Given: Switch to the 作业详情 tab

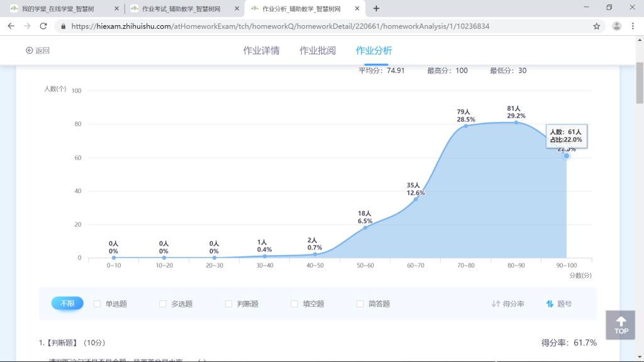Looking at the screenshot, I should [x=261, y=51].
